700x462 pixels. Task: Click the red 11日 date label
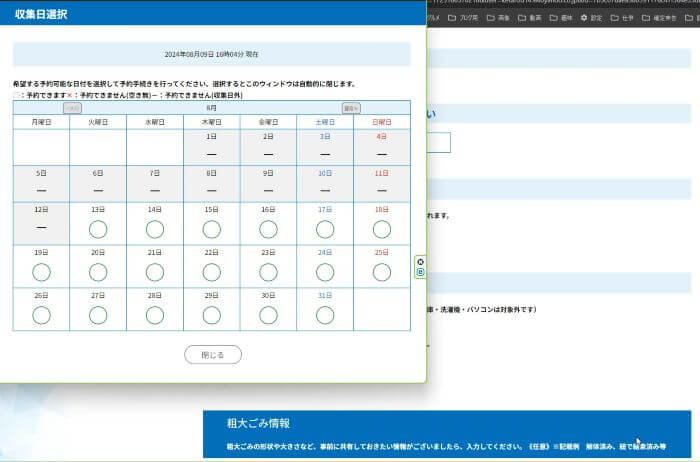pyautogui.click(x=382, y=173)
